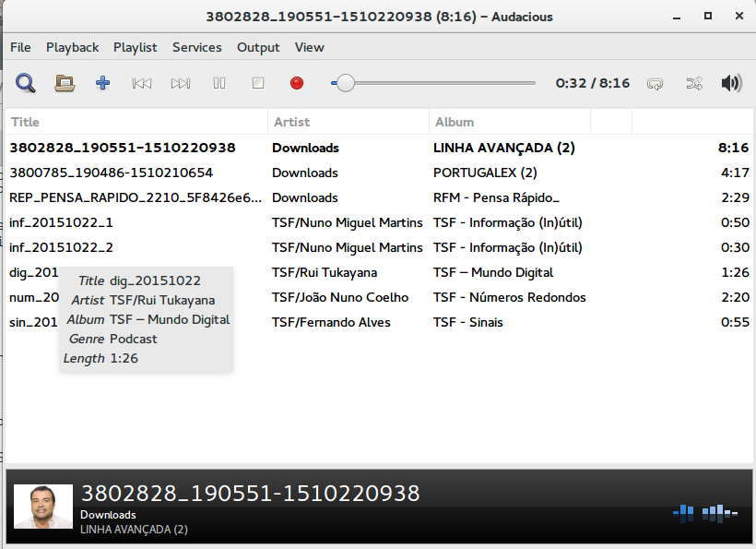
Task: Close the Audacious window
Action: tap(739, 16)
